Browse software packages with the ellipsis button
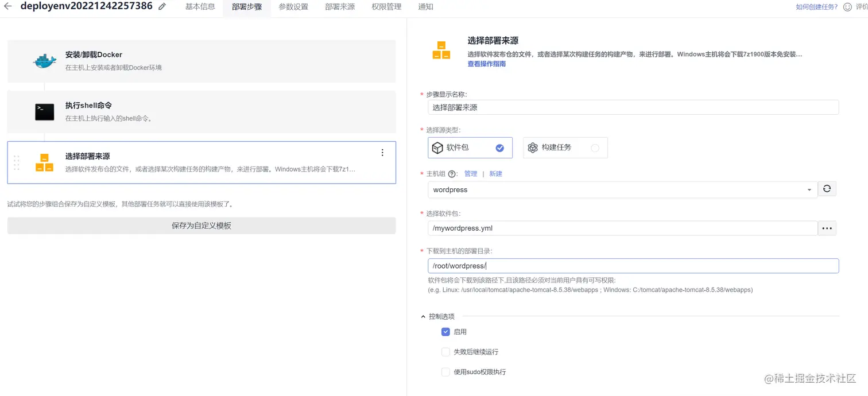 pyautogui.click(x=827, y=228)
